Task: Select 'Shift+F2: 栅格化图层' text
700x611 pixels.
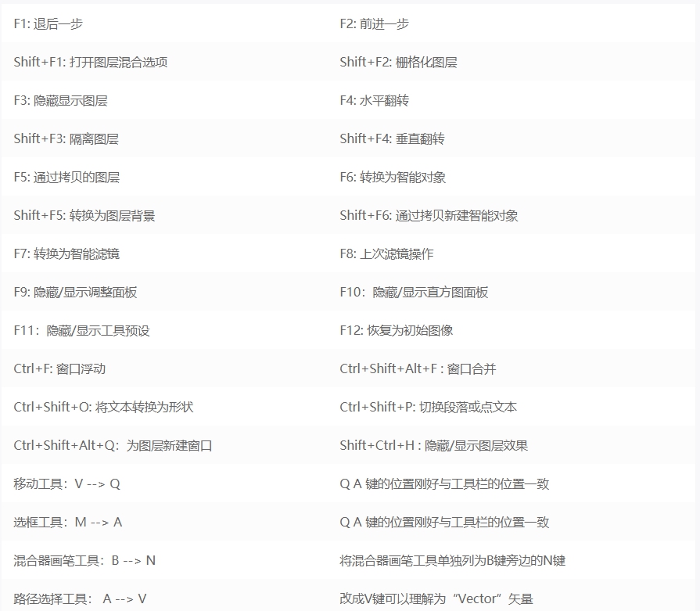Action: point(398,62)
